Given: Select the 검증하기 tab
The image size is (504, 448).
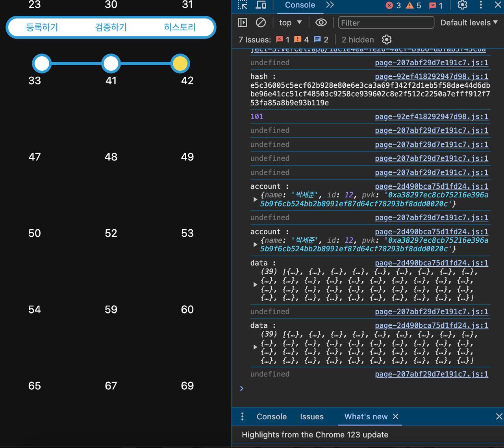Looking at the screenshot, I should coord(111,27).
